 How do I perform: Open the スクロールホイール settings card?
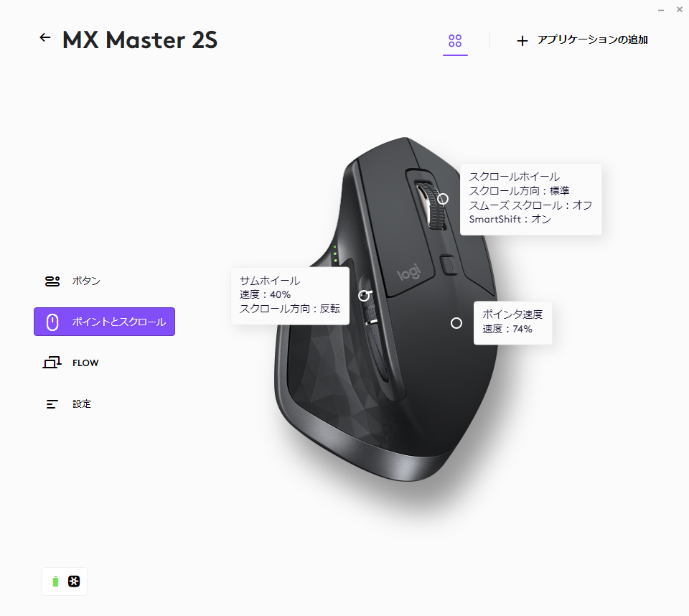pyautogui.click(x=530, y=199)
